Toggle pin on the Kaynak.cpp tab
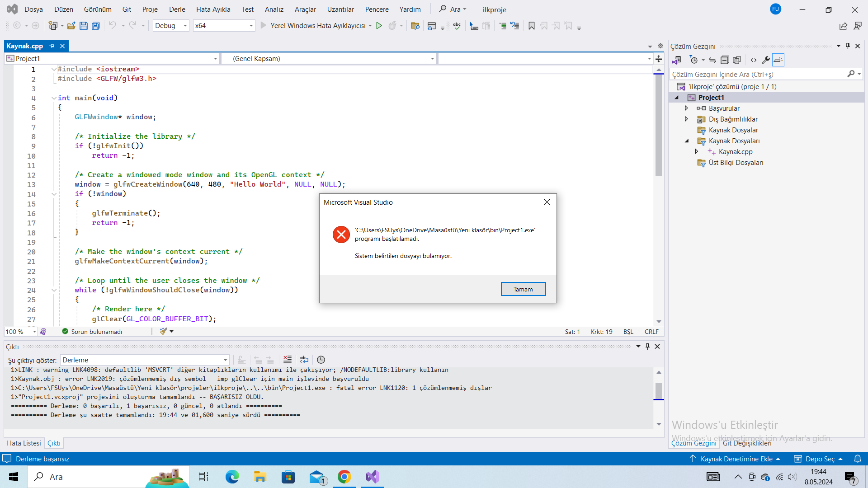The height and width of the screenshot is (488, 868). point(52,46)
